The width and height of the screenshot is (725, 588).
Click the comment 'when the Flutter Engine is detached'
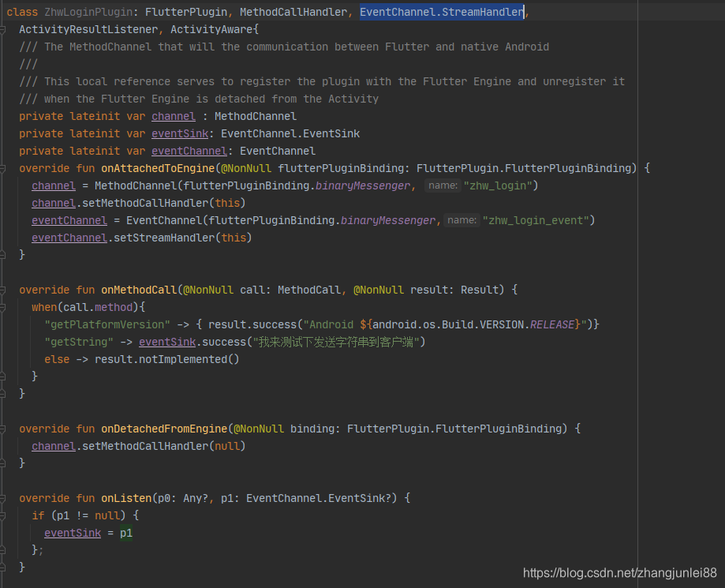click(x=199, y=99)
